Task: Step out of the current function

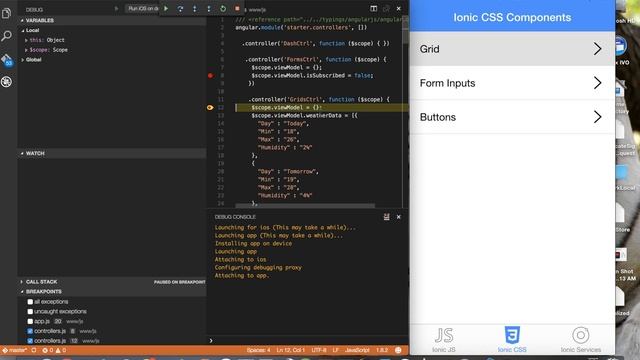Action: (x=209, y=8)
